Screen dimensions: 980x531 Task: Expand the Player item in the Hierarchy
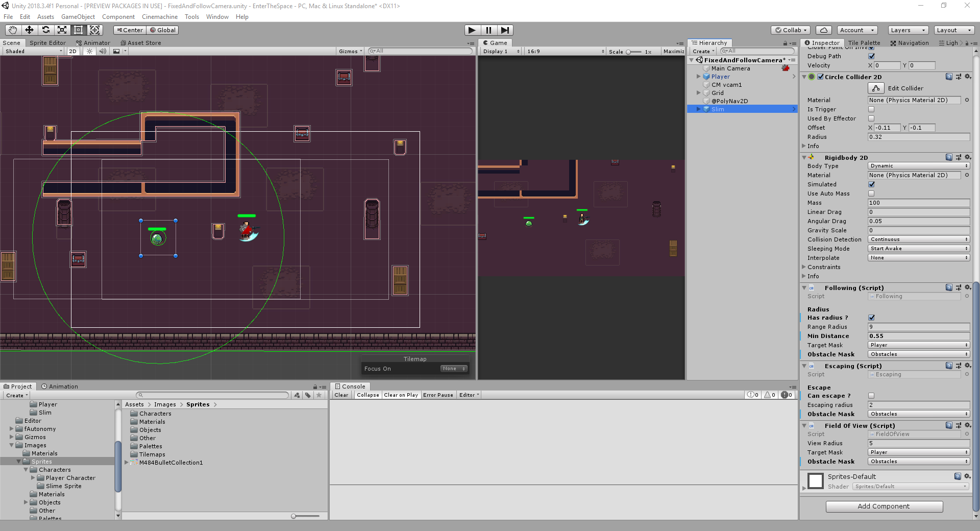(699, 76)
